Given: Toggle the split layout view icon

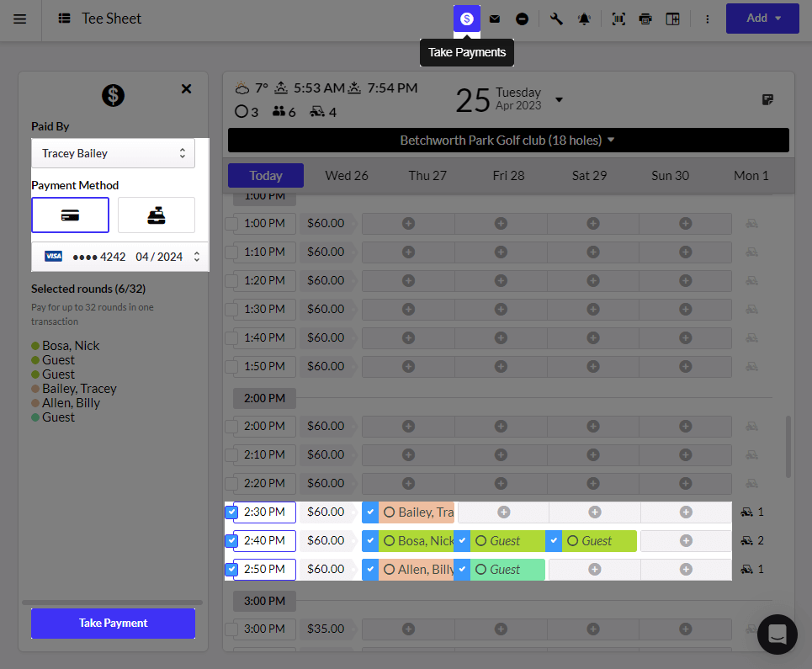Looking at the screenshot, I should coord(672,19).
